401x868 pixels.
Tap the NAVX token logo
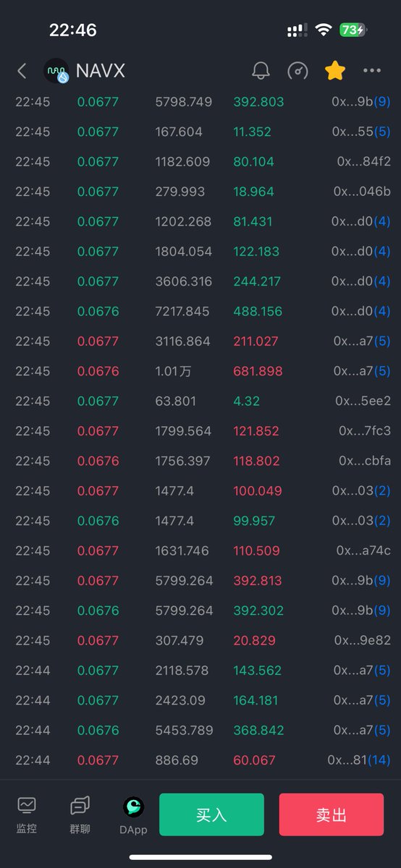coord(56,71)
